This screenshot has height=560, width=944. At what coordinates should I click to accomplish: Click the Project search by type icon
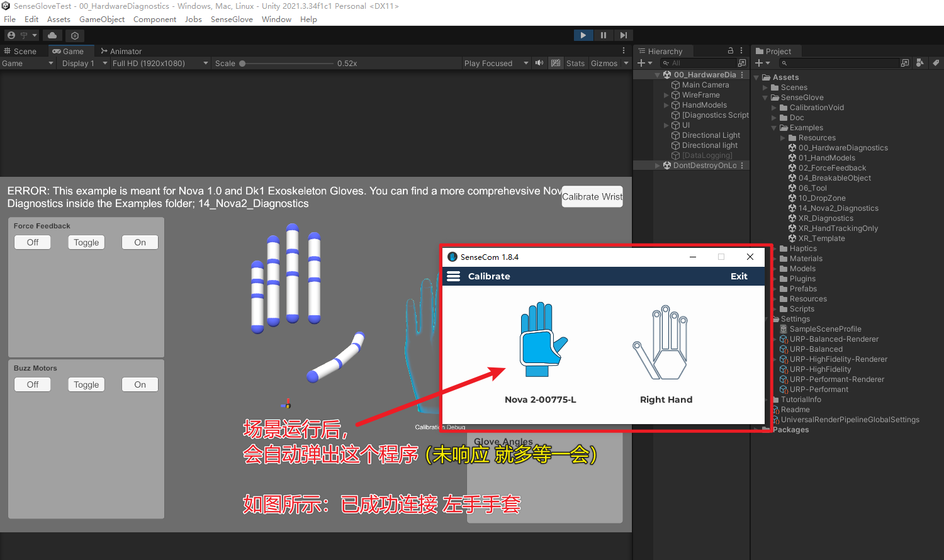[x=920, y=63]
